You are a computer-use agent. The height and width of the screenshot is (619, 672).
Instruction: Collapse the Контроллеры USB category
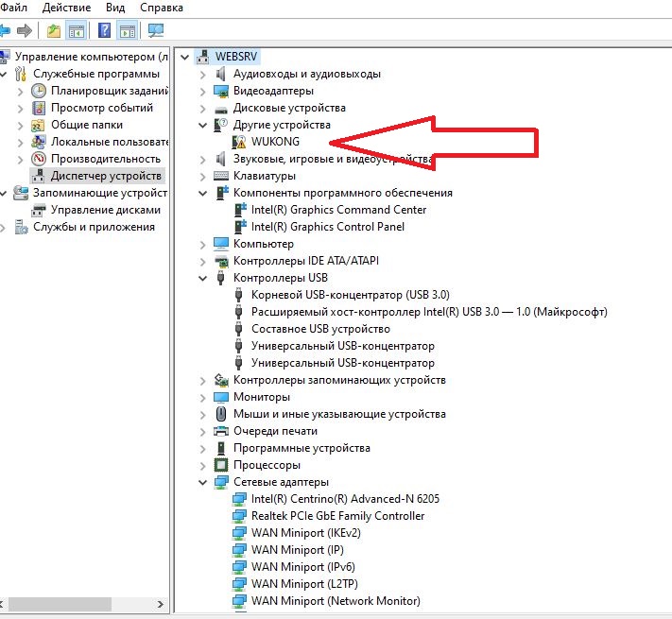[x=202, y=278]
